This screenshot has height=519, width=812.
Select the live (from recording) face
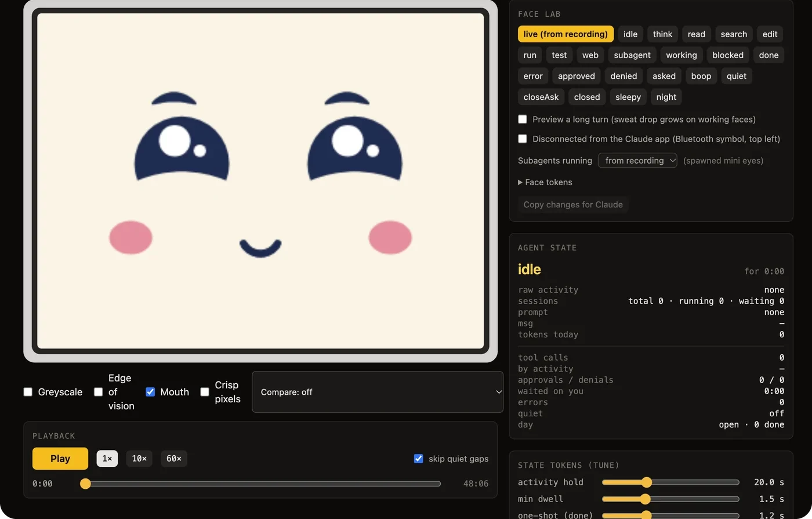pos(565,34)
